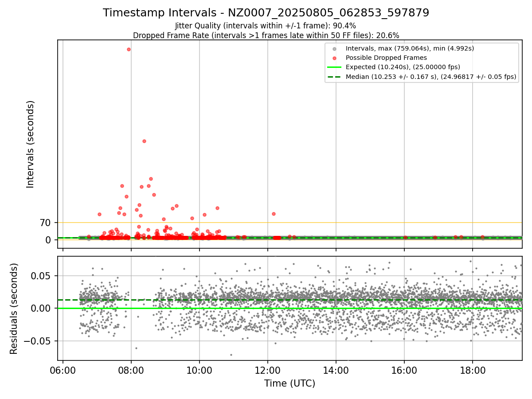Click the red legend marker for dropped frames
This screenshot has width=532, height=399.
click(x=335, y=58)
